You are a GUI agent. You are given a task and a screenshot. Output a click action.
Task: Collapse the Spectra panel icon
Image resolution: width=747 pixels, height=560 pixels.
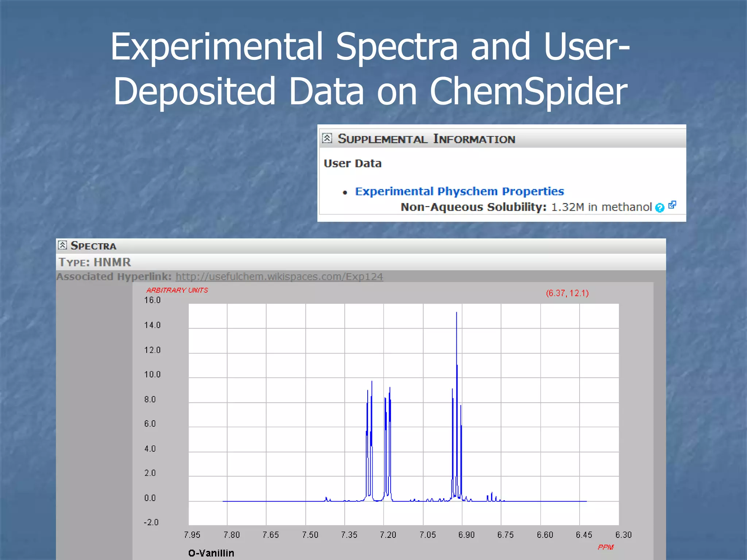pyautogui.click(x=62, y=245)
